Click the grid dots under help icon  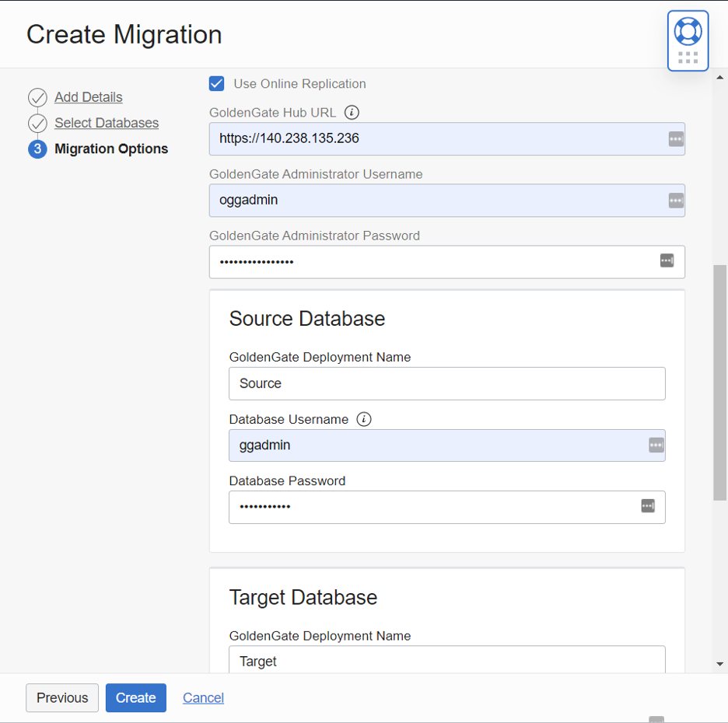[x=688, y=58]
